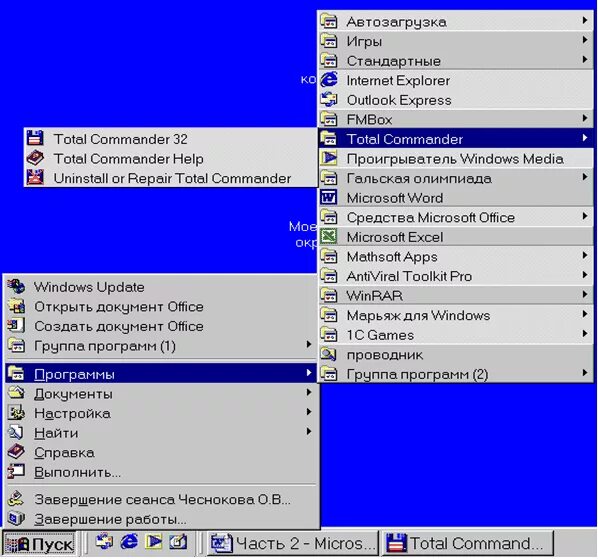This screenshot has width=598, height=559.
Task: Expand the Группа программ (2) submenu arrow
Action: pos(585,373)
